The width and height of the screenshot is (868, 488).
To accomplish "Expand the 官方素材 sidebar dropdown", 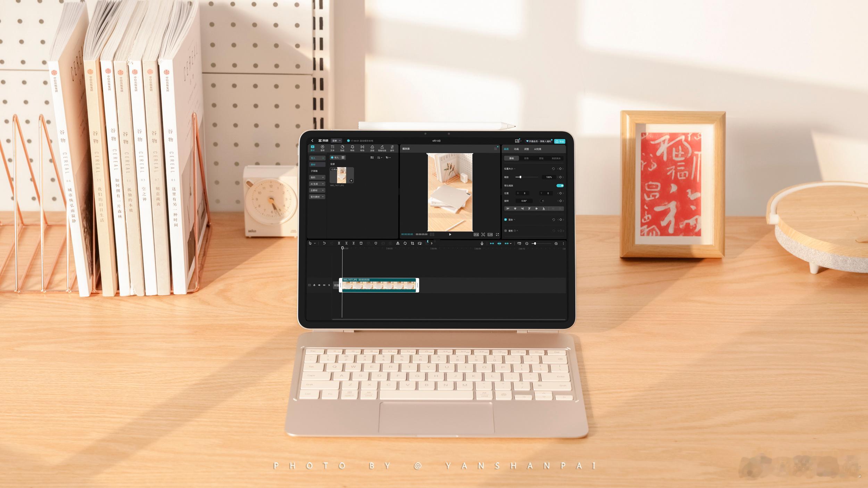I will click(x=317, y=197).
